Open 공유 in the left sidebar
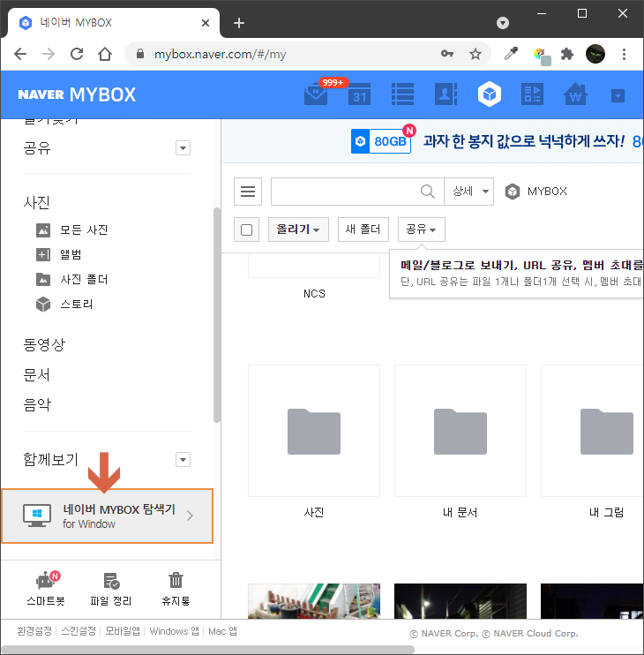Screen dimensions: 644x655 pos(37,148)
